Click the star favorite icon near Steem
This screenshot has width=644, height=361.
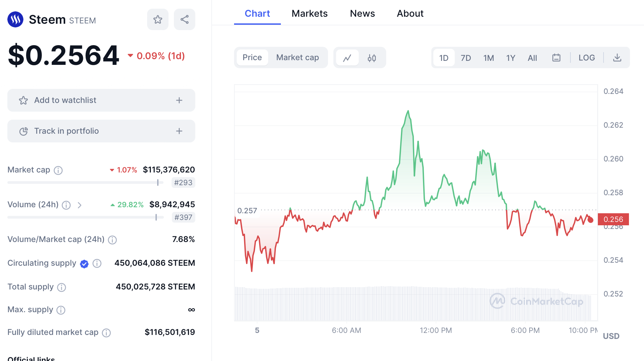pyautogui.click(x=157, y=19)
